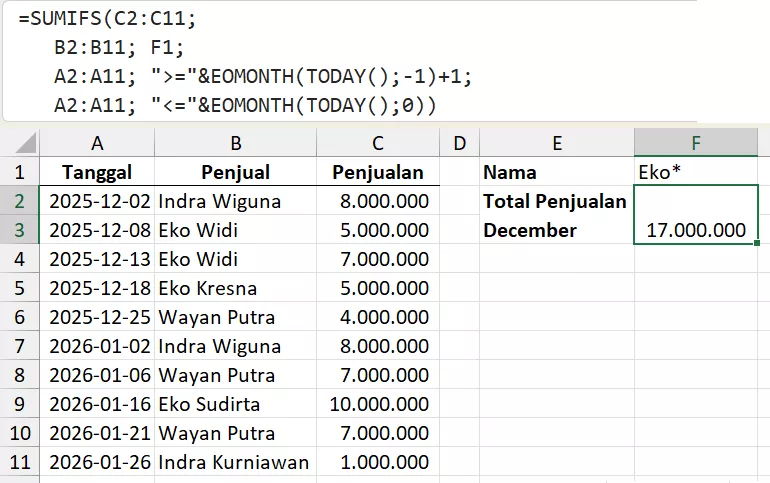Click the formula bar containing SUMIFS
Viewport: 770px width, 483px height.
click(349, 61)
